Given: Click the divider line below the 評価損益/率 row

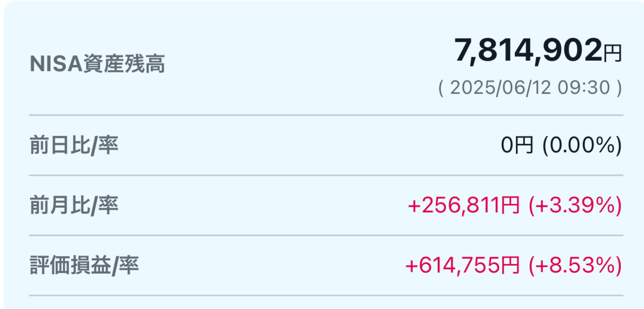Looking at the screenshot, I should pyautogui.click(x=326, y=296).
